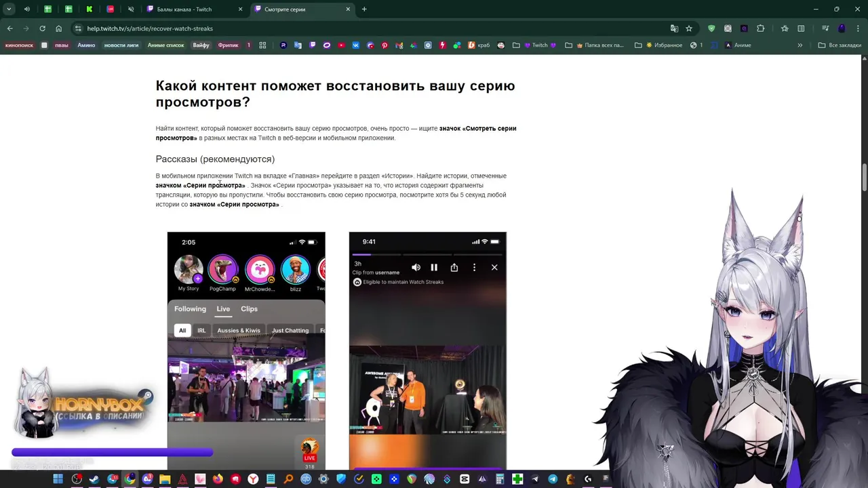Show hidden bookmarks with the chevron
This screenshot has width=868, height=488.
tap(800, 45)
